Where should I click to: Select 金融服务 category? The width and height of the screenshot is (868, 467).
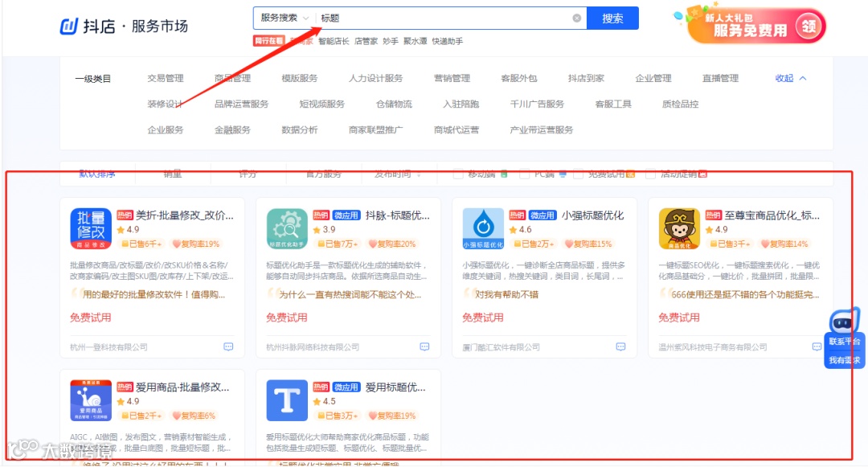click(x=232, y=130)
